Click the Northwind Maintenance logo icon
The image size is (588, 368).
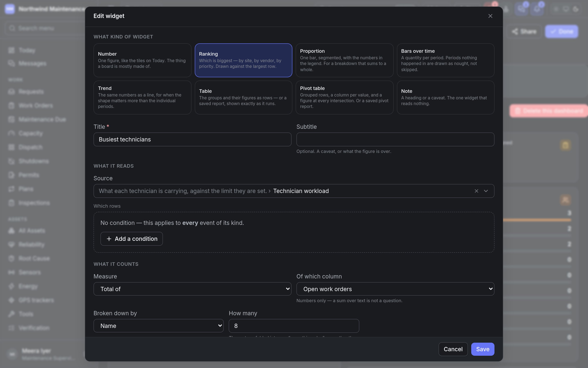click(x=10, y=9)
